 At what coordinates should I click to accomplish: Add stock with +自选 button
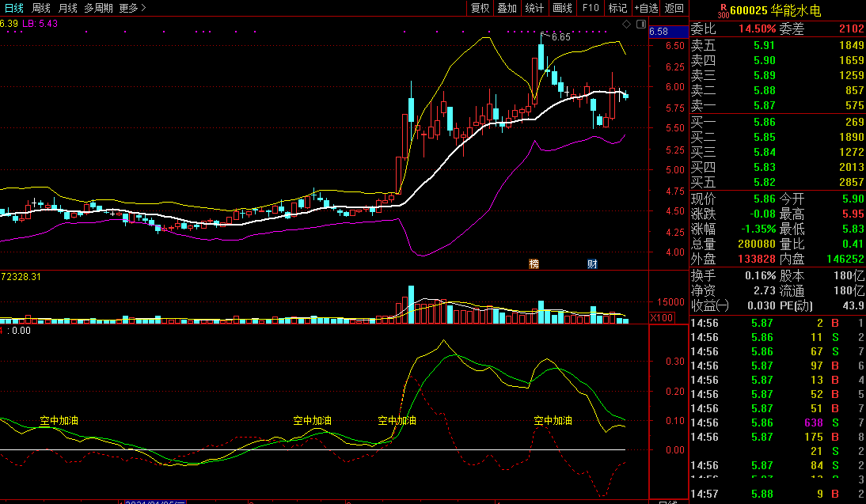[646, 8]
